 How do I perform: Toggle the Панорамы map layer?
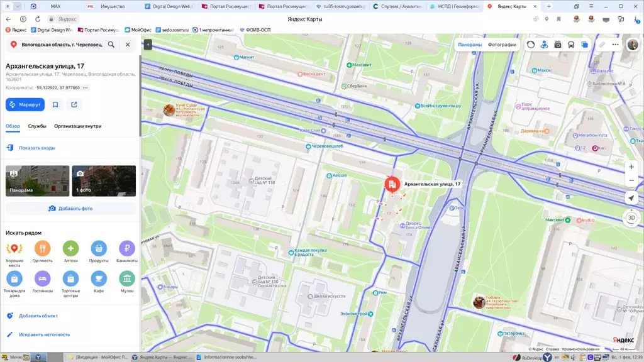(470, 45)
